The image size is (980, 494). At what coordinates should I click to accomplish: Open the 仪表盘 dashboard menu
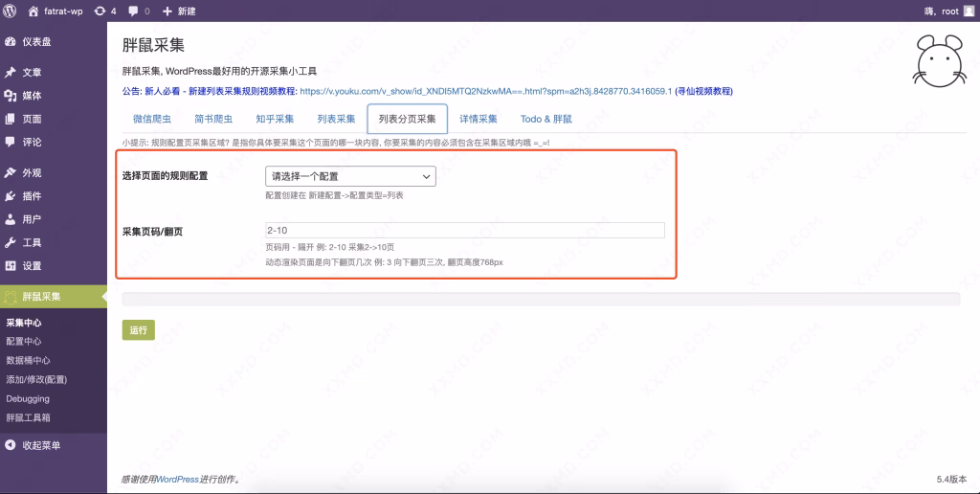(x=36, y=42)
